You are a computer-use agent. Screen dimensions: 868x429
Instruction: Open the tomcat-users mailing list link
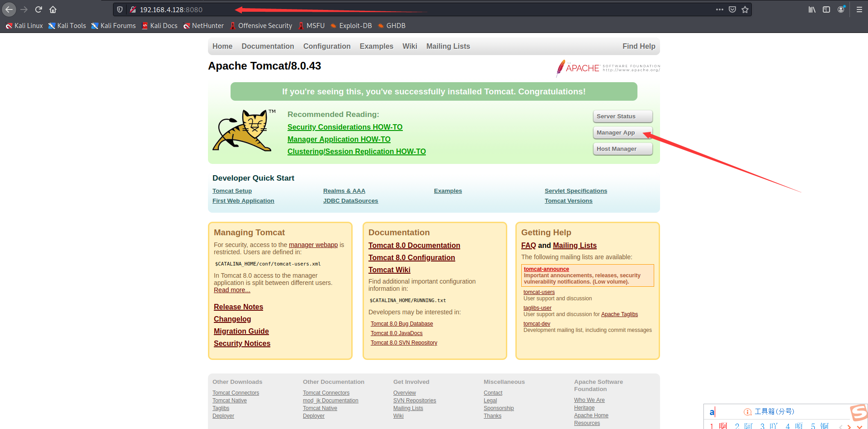point(539,292)
